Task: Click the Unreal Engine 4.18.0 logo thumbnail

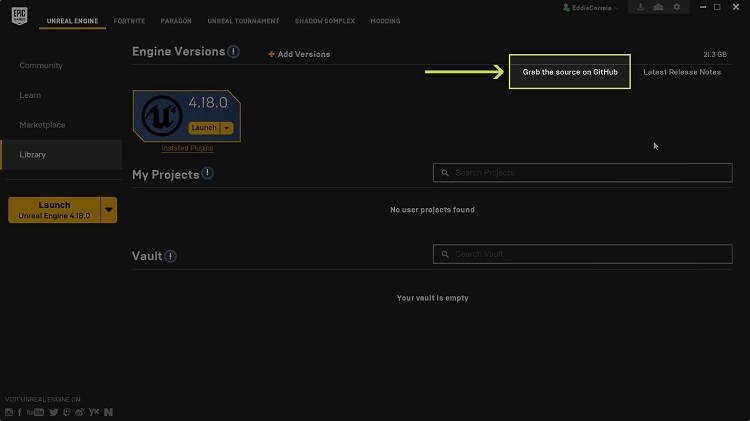Action: coord(162,115)
